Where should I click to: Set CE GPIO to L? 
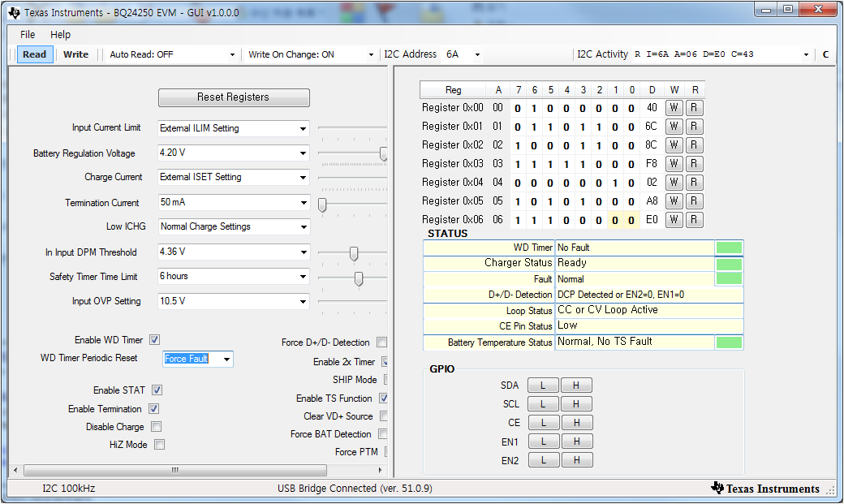543,423
